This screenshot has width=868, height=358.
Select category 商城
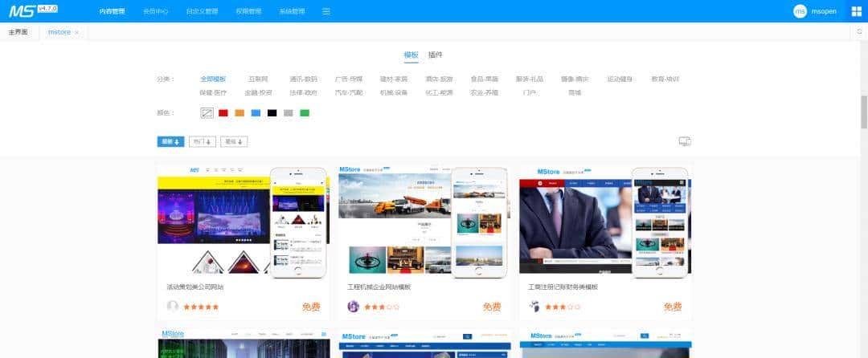575,93
